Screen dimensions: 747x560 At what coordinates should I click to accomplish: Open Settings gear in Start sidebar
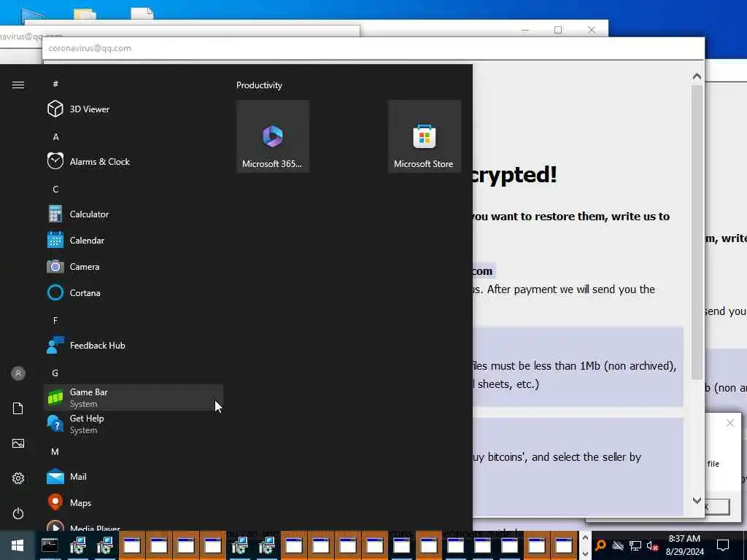18,478
